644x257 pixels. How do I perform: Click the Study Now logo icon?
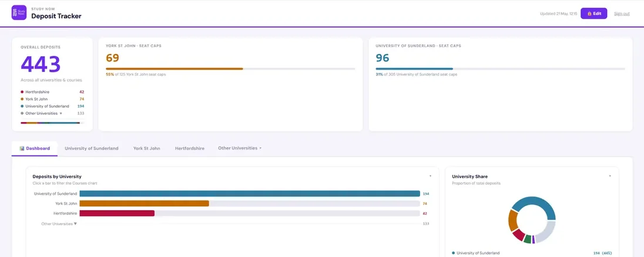pyautogui.click(x=19, y=13)
